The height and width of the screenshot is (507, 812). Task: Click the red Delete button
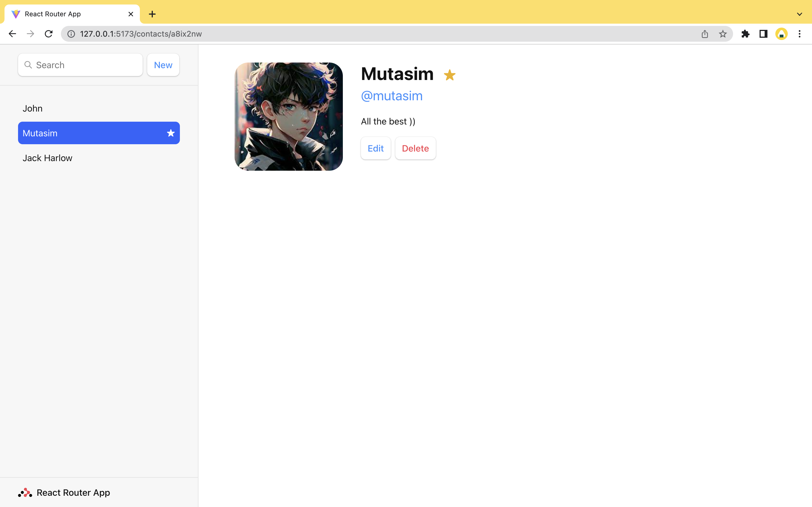tap(415, 148)
